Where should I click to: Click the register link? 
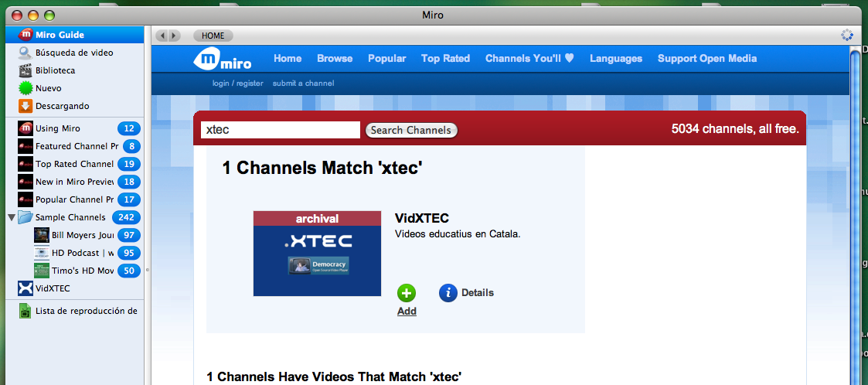pos(250,83)
